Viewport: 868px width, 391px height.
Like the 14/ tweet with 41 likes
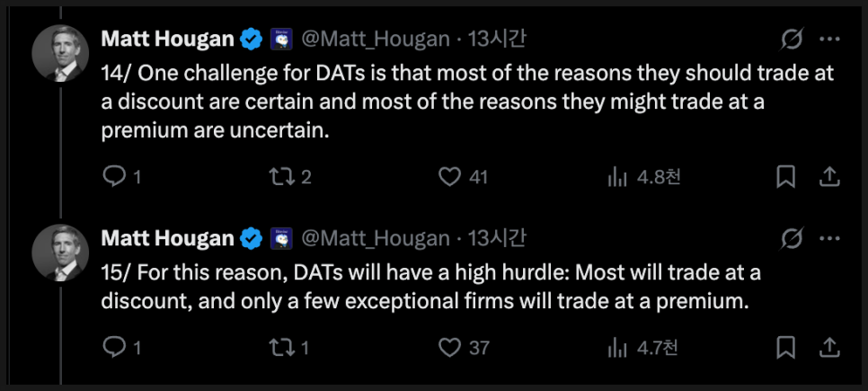[x=449, y=177]
